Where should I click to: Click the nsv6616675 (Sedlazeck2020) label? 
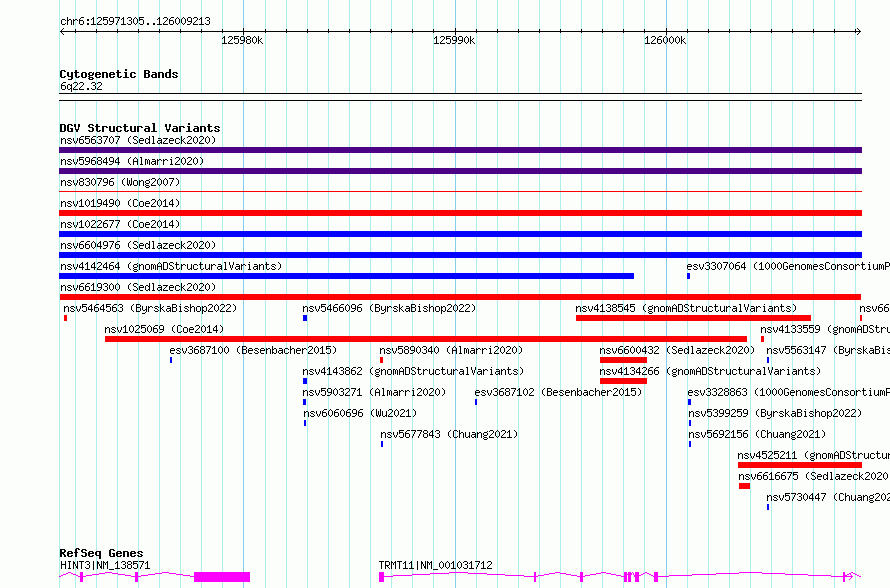click(814, 476)
